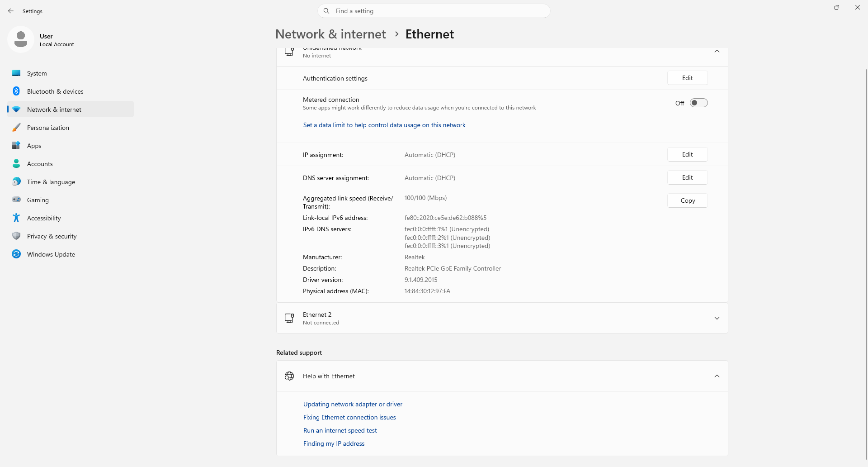The height and width of the screenshot is (467, 868).
Task: Click the Manufacturer value Realtek
Action: pos(415,257)
